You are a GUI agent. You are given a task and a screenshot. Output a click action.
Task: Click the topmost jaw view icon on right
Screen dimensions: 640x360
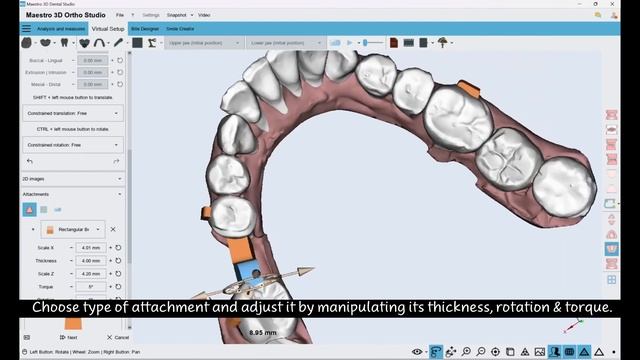(611, 115)
